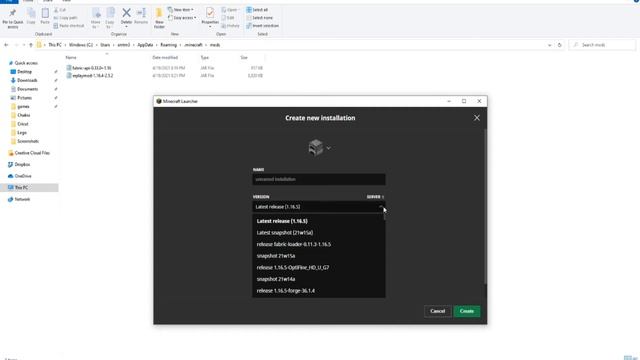The image size is (640, 360).
Task: Open Desktop in the navigation pane
Action: [24, 72]
